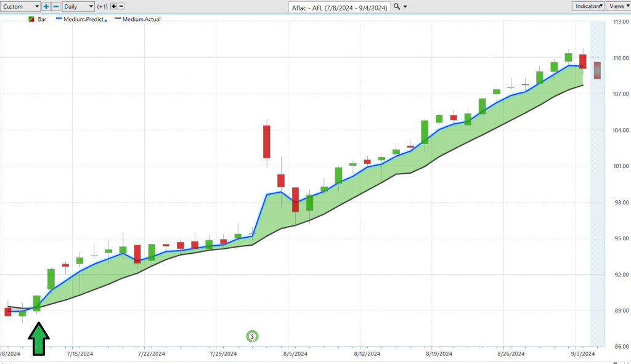Open the Views menu
Screen dimensions: 631x364
coord(618,6)
